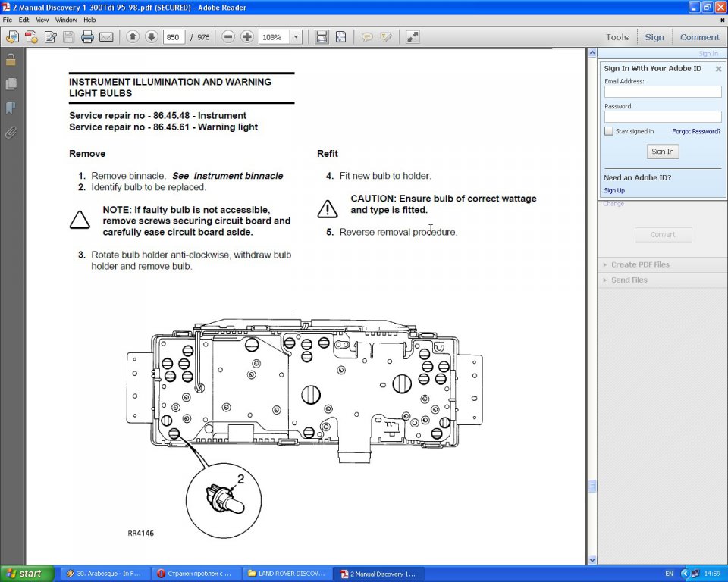Expand the Create PDF Files section
The width and height of the screenshot is (728, 582).
640,264
